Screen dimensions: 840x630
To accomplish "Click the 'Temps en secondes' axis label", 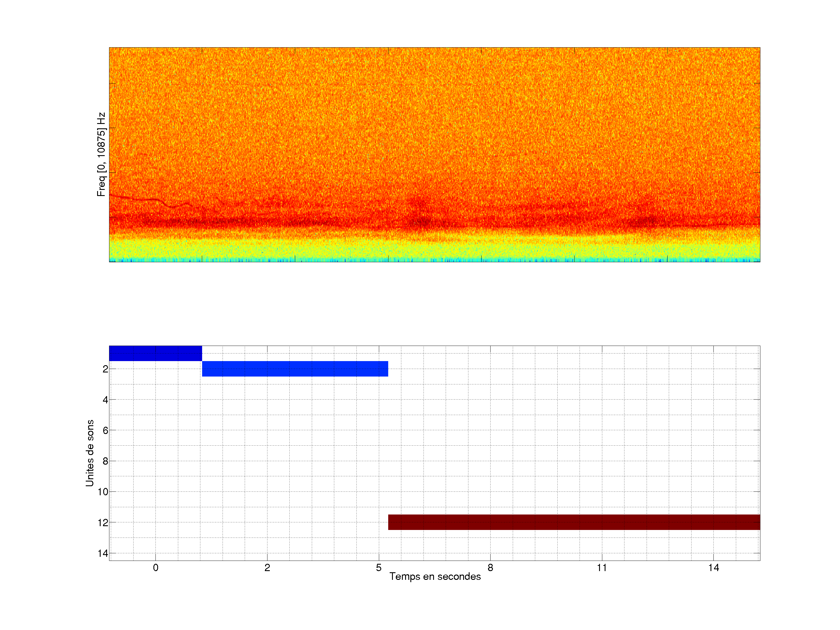I will click(x=435, y=576).
